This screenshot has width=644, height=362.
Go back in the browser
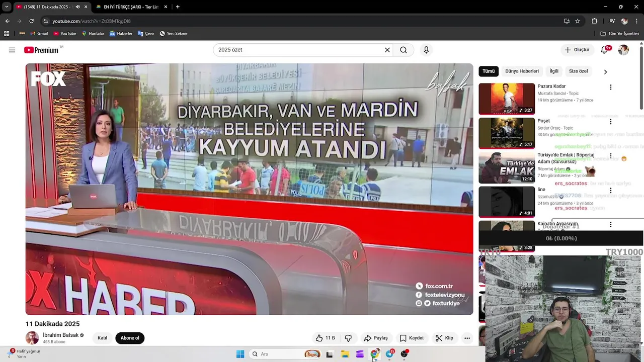(7, 21)
